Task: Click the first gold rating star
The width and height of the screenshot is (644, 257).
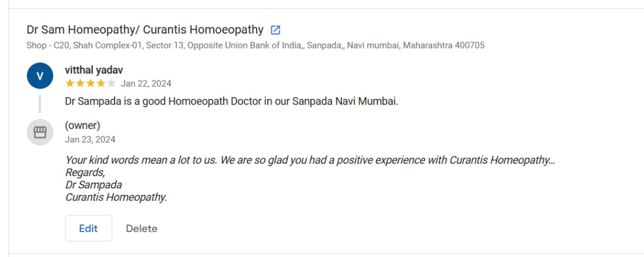Action: coord(70,84)
